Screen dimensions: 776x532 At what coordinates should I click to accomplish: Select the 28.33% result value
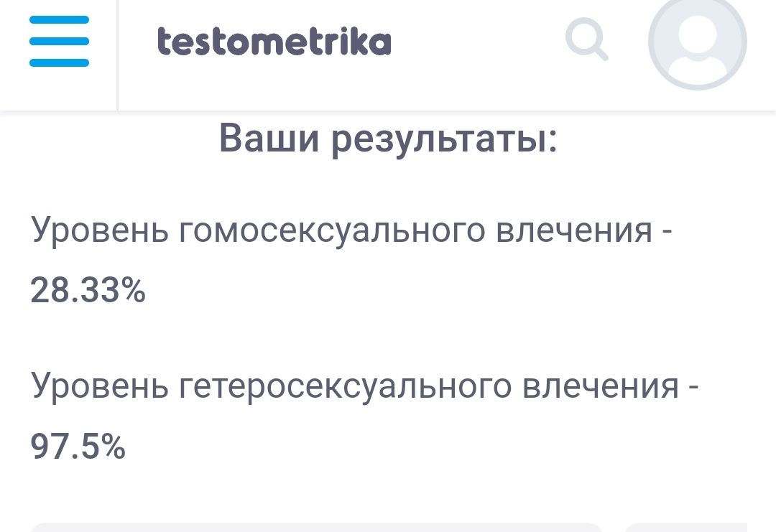88,291
